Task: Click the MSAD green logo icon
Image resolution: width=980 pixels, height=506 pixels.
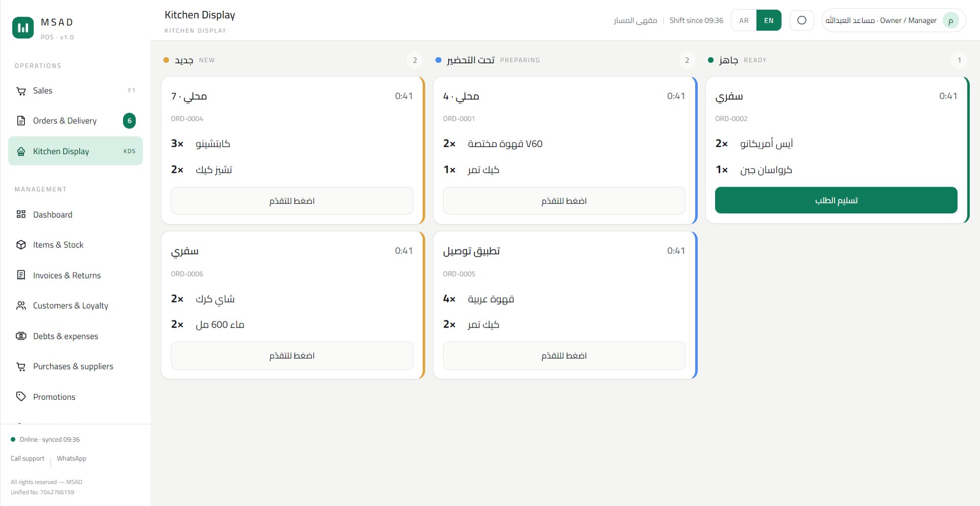Action: pos(22,28)
